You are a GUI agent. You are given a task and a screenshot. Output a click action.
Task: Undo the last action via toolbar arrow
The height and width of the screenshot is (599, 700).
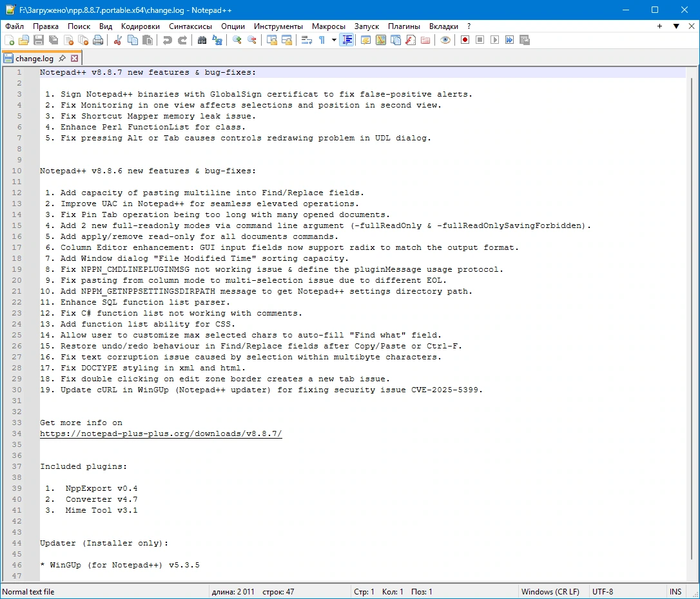coord(168,41)
